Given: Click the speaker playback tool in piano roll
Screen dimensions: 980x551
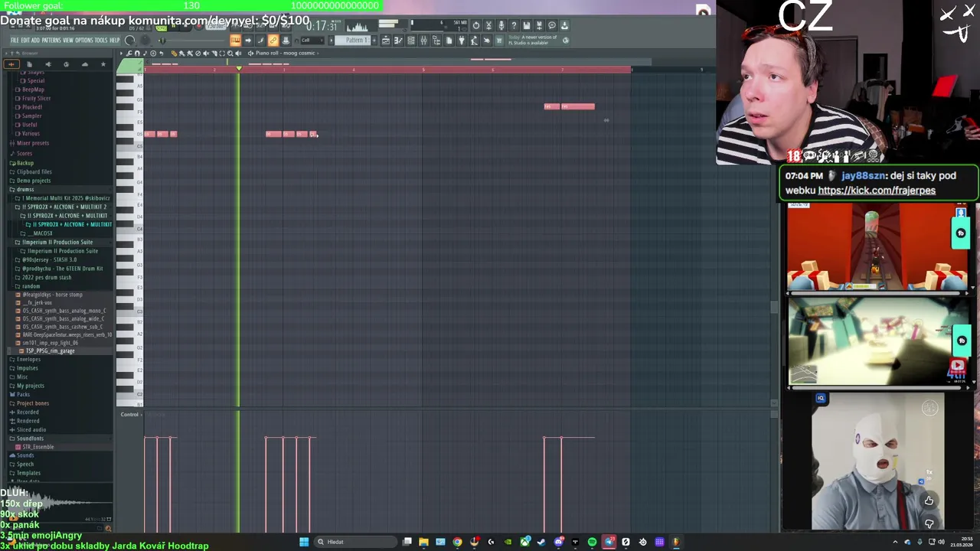Looking at the screenshot, I should coord(238,54).
